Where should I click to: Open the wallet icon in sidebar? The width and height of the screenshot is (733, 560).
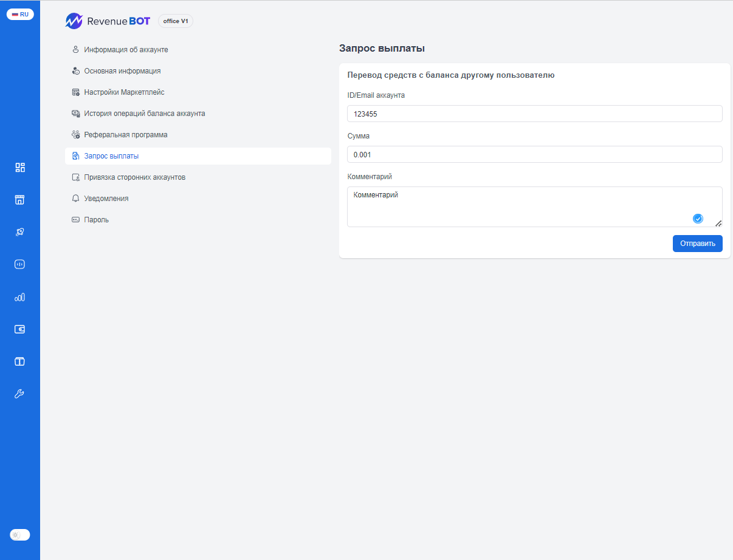click(x=19, y=329)
